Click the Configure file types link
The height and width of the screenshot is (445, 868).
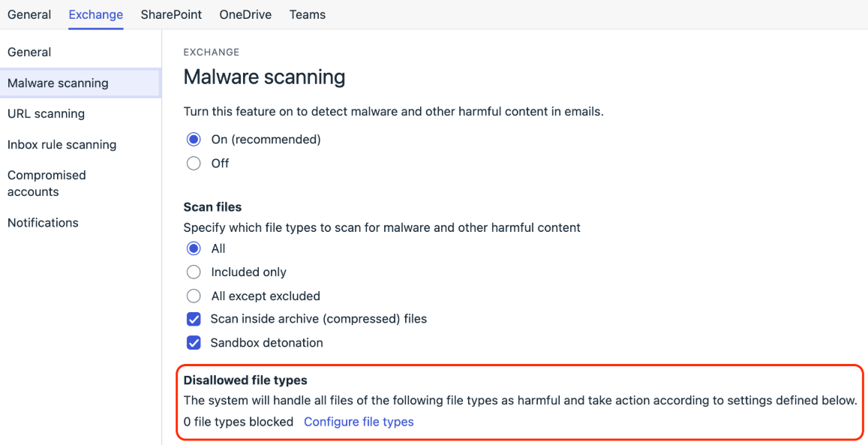359,422
